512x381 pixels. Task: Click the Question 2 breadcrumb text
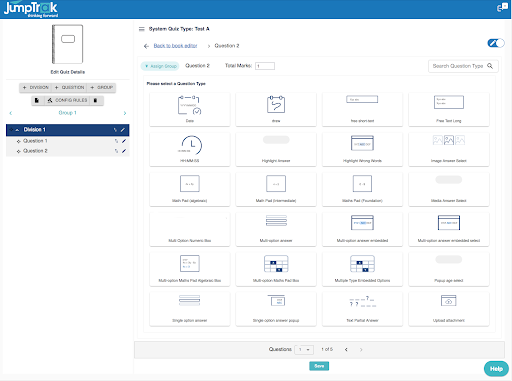tap(227, 46)
